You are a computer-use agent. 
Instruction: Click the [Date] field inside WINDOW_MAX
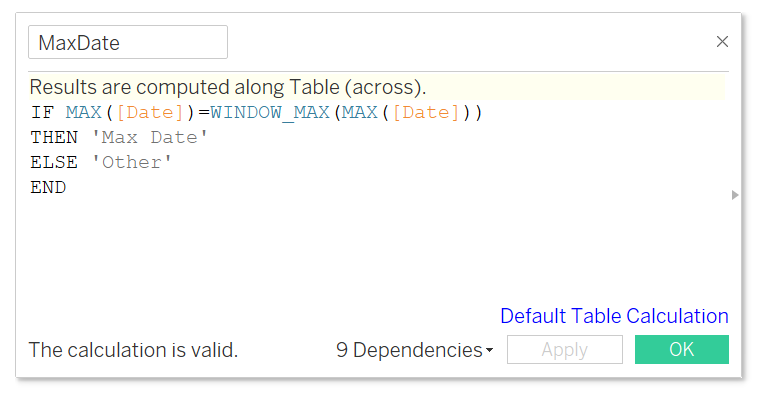click(x=426, y=112)
